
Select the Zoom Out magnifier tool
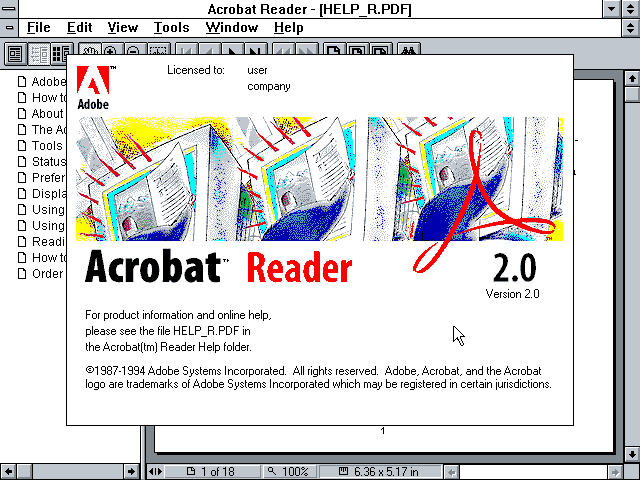pyautogui.click(x=132, y=53)
